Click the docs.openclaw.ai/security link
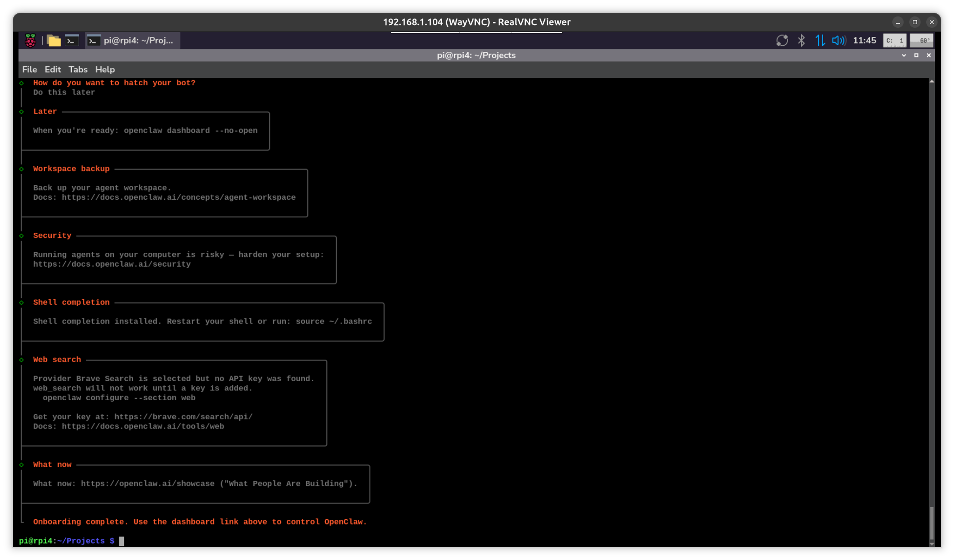This screenshot has width=954, height=560. click(112, 264)
